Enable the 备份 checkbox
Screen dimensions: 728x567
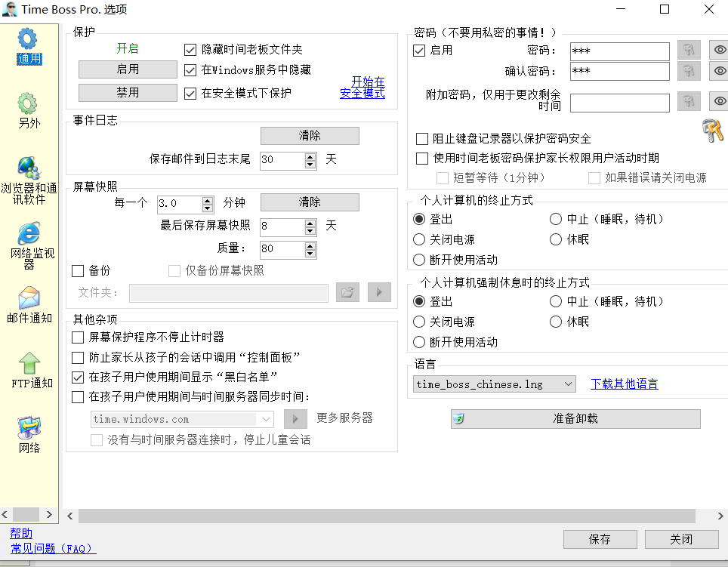point(78,270)
